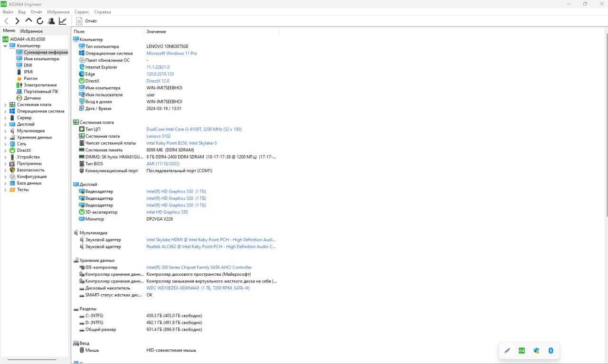The height and width of the screenshot is (364, 608).
Task: Click the Мышь row icon
Action: [82, 350]
